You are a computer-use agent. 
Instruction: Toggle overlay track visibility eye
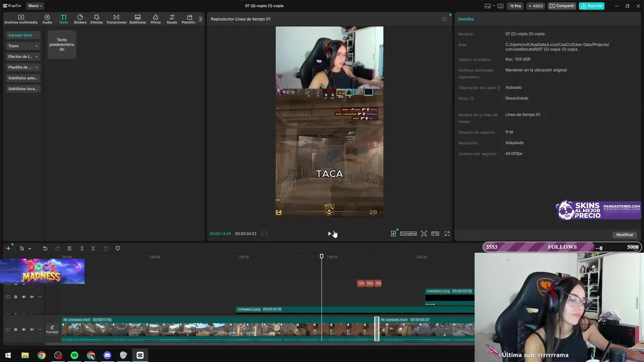click(x=24, y=297)
